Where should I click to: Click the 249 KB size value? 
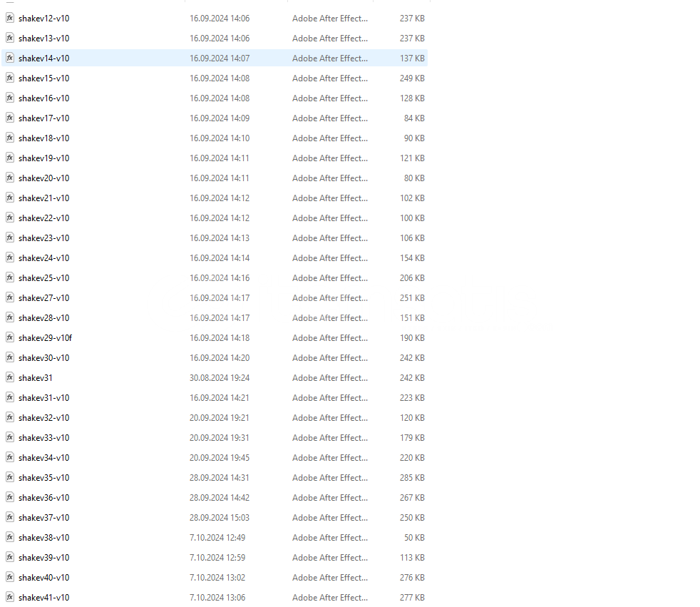[x=412, y=78]
